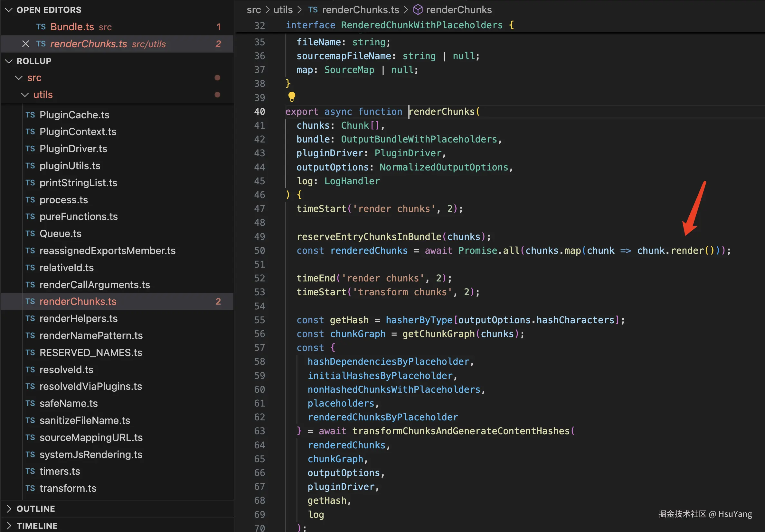Viewport: 765px width, 532px height.
Task: Collapse the src folder in the tree
Action: 19,78
